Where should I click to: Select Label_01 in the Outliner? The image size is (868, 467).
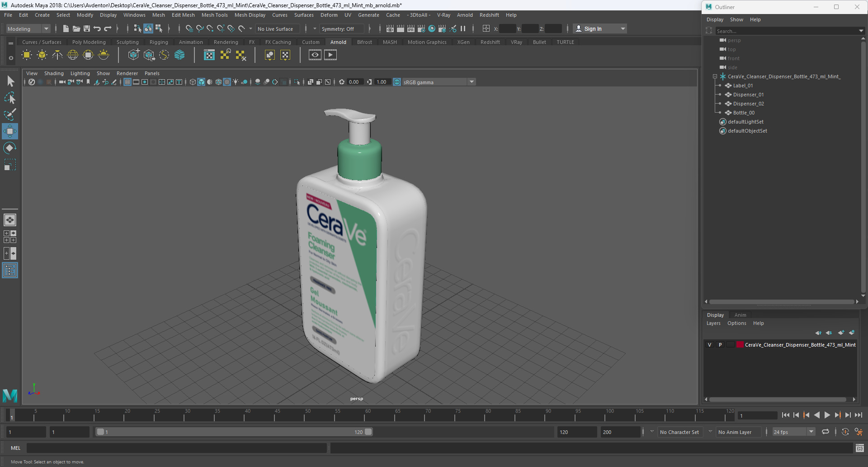point(743,86)
